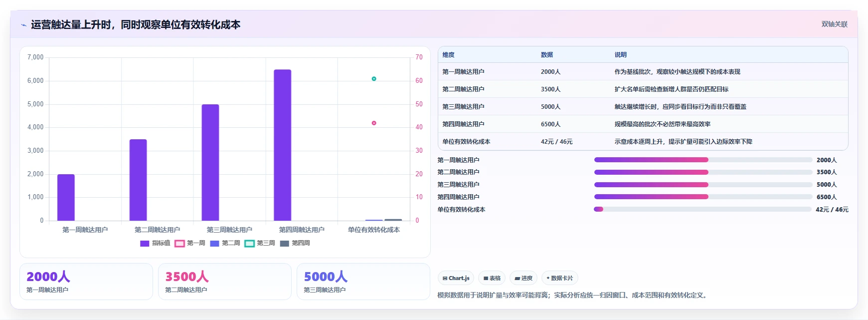The image size is (868, 320).
Task: Click the footnote text starting 模拟数据用于说明
Action: 573,295
